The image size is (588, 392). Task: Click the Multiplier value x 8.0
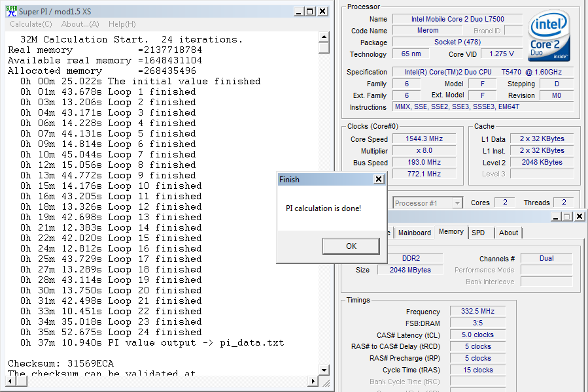(424, 151)
